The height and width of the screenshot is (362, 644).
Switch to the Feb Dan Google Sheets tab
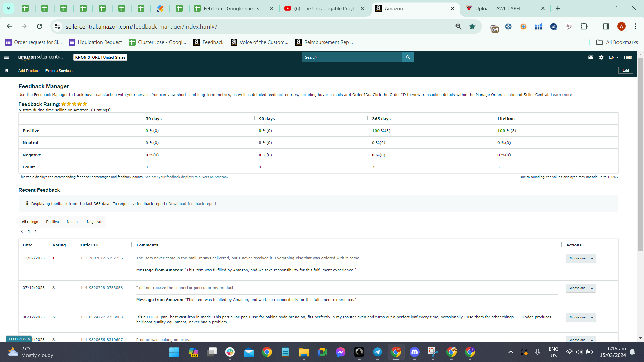click(231, 8)
